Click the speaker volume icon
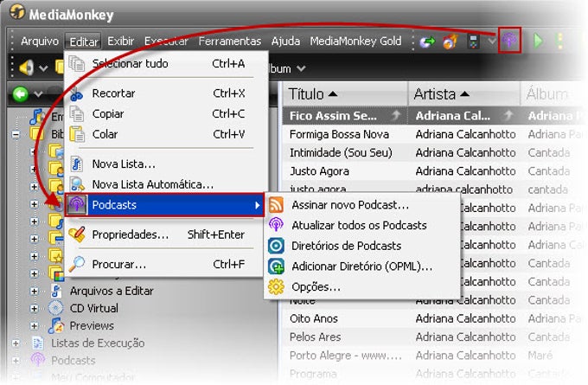Viewport: 588px width, 385px height. (26, 67)
